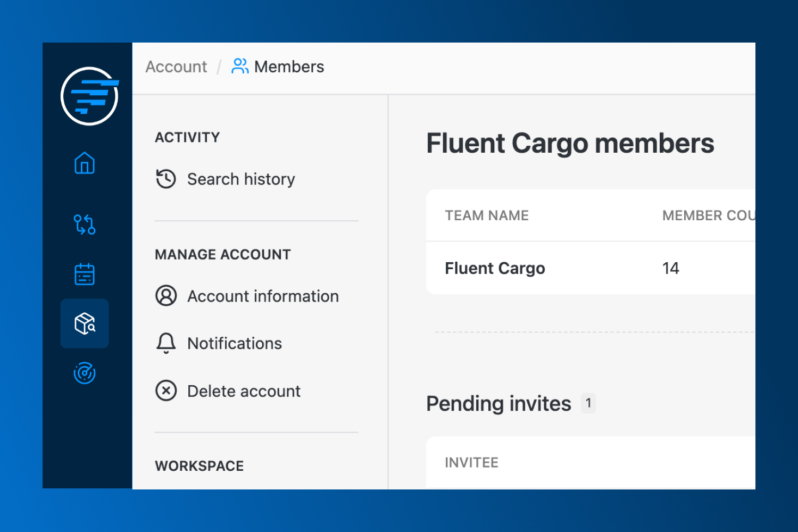798x532 pixels.
Task: Click the ACTIVITY section label
Action: tap(187, 137)
